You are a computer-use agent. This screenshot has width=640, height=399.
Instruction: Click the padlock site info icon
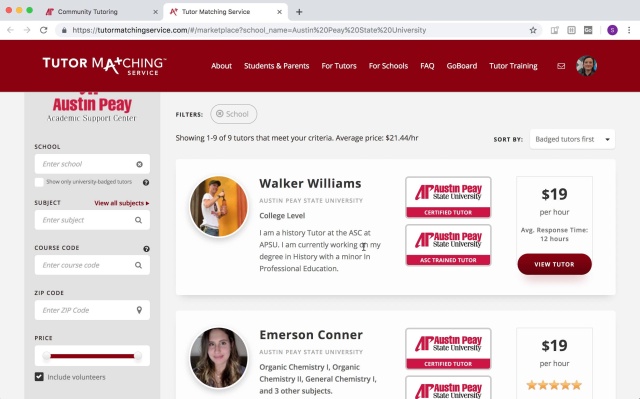64,30
